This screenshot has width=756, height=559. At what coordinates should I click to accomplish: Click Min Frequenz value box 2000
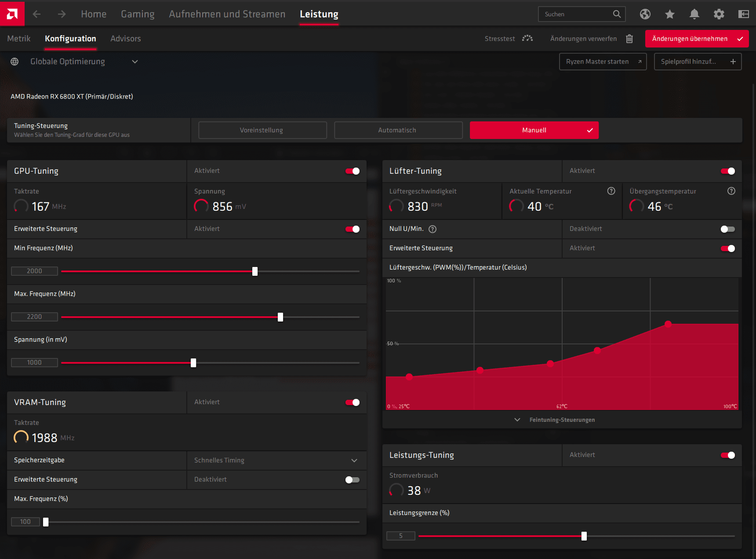(x=34, y=271)
